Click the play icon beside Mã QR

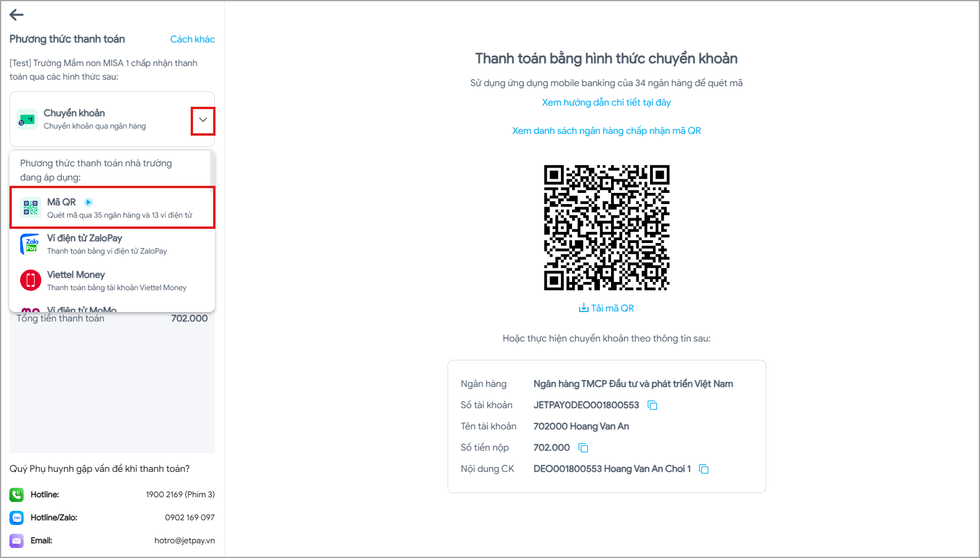pyautogui.click(x=89, y=202)
